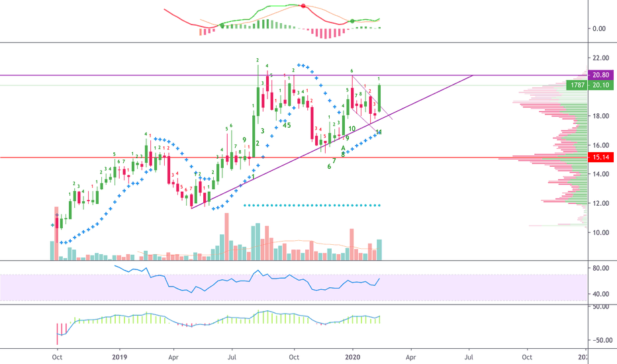The height and width of the screenshot is (364, 617).
Task: Click the tallest red volume bar
Action: [57, 233]
